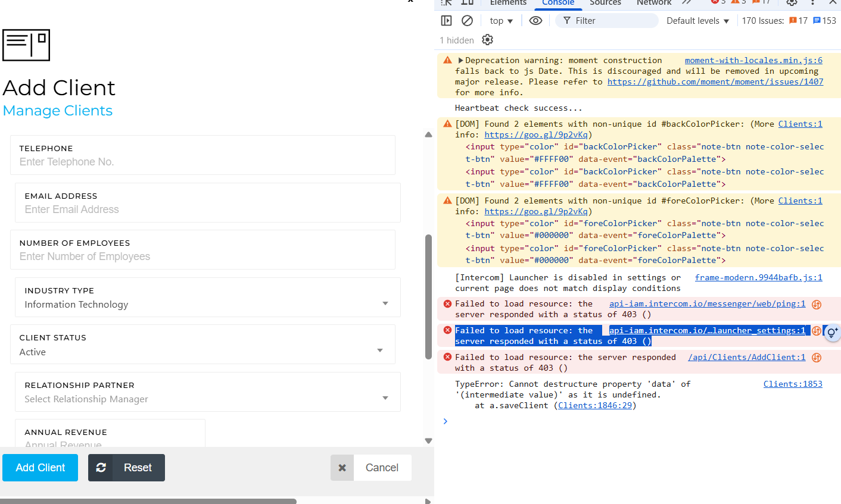Focus the Email Address input field
841x504 pixels.
pyautogui.click(x=207, y=203)
